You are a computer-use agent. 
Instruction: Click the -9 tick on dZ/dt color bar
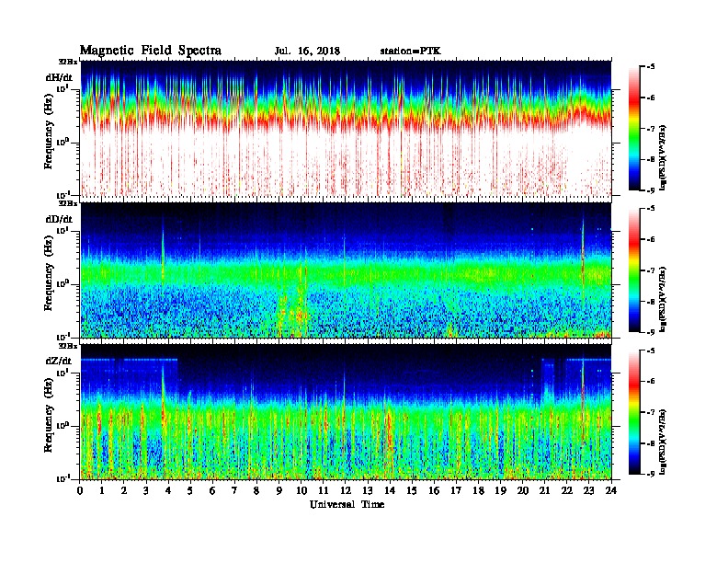[651, 474]
